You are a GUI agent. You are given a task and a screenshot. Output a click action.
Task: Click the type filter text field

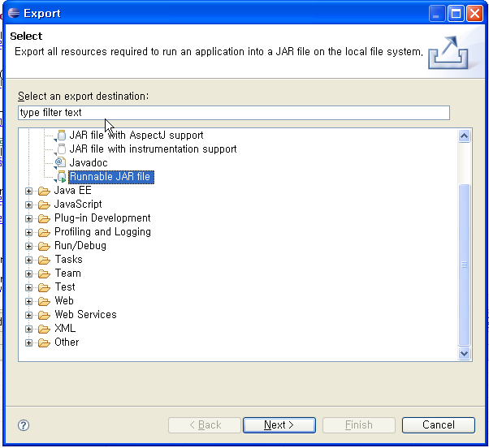point(234,113)
